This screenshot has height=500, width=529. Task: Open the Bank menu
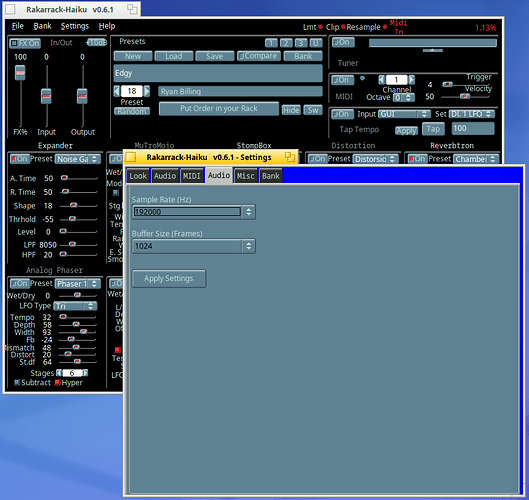tap(43, 26)
